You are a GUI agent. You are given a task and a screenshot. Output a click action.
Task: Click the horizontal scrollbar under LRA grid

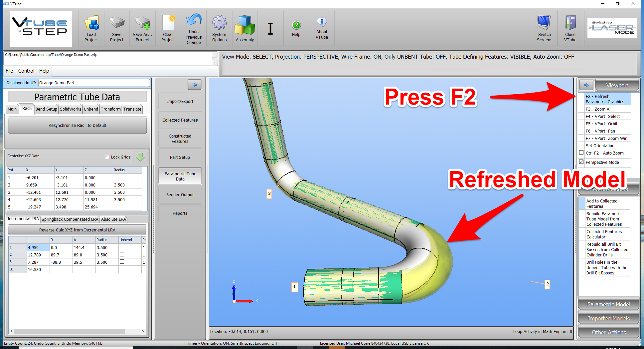(x=70, y=331)
